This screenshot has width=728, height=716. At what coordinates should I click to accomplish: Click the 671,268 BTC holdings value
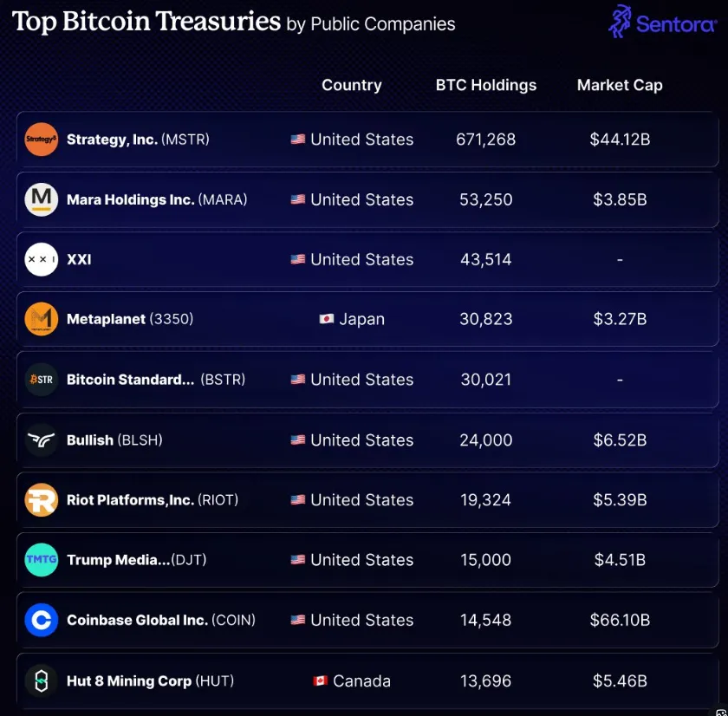pos(485,140)
